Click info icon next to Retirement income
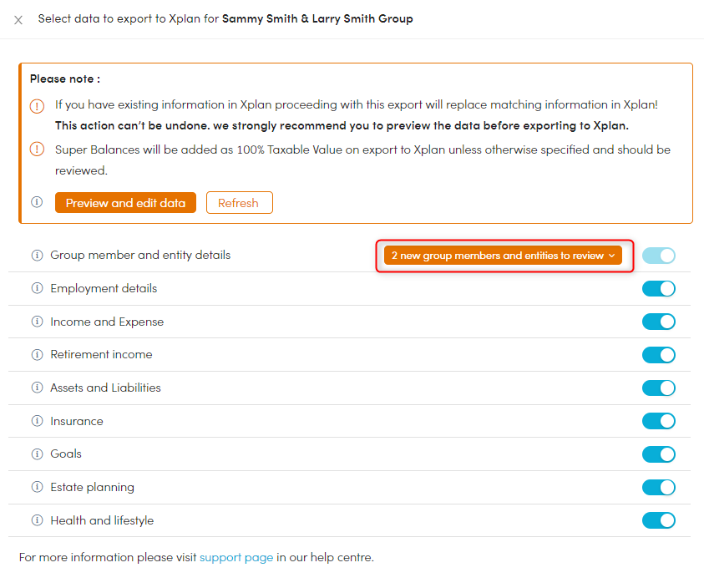The width and height of the screenshot is (704, 588). click(x=37, y=354)
